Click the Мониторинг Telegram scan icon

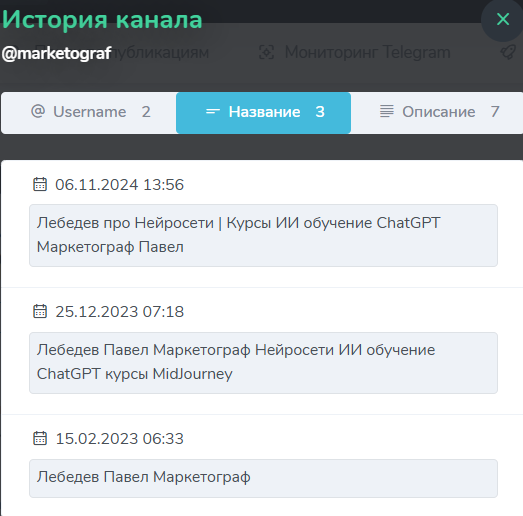click(267, 52)
